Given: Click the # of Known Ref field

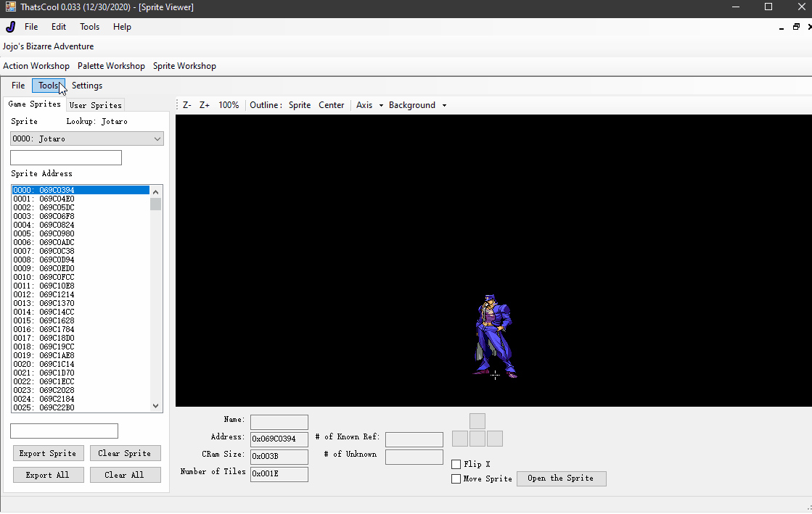Looking at the screenshot, I should coord(414,439).
